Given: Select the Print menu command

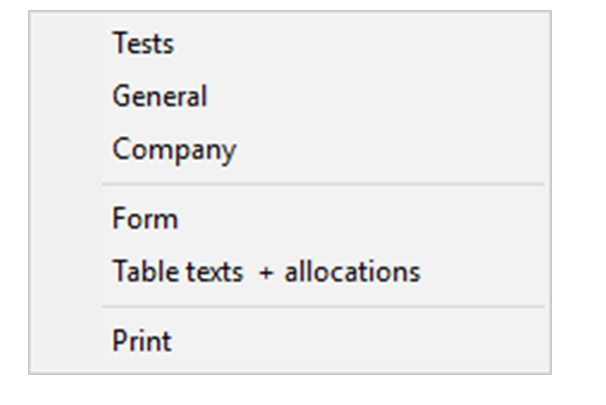Looking at the screenshot, I should [142, 341].
